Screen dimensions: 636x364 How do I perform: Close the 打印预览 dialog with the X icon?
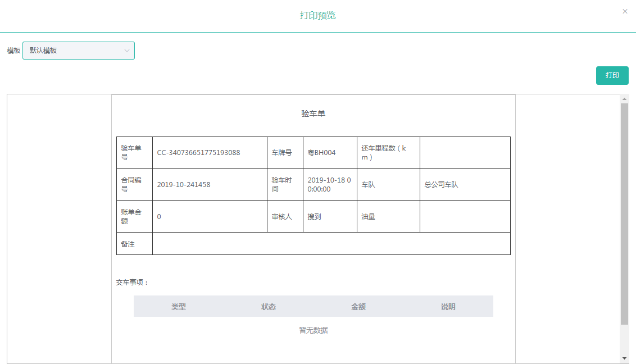point(625,11)
